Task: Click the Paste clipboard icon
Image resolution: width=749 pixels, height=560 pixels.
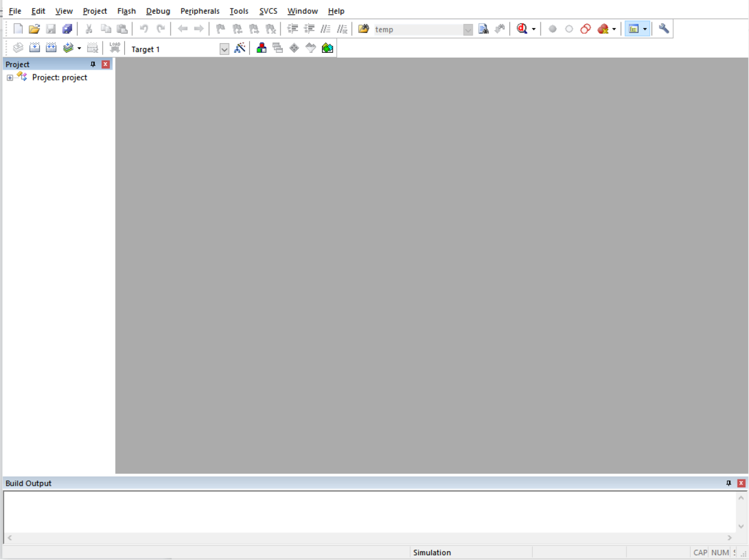Action: click(x=122, y=29)
